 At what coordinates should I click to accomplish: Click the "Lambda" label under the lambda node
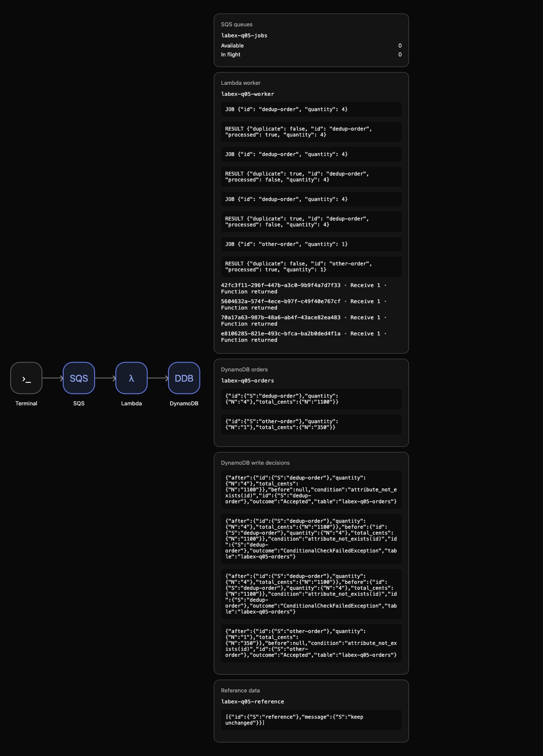coord(132,403)
